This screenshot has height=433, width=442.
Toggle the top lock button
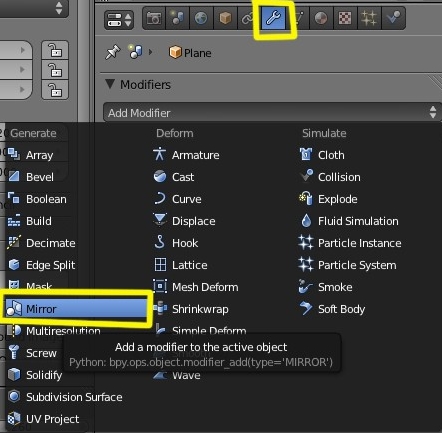tap(55, 50)
